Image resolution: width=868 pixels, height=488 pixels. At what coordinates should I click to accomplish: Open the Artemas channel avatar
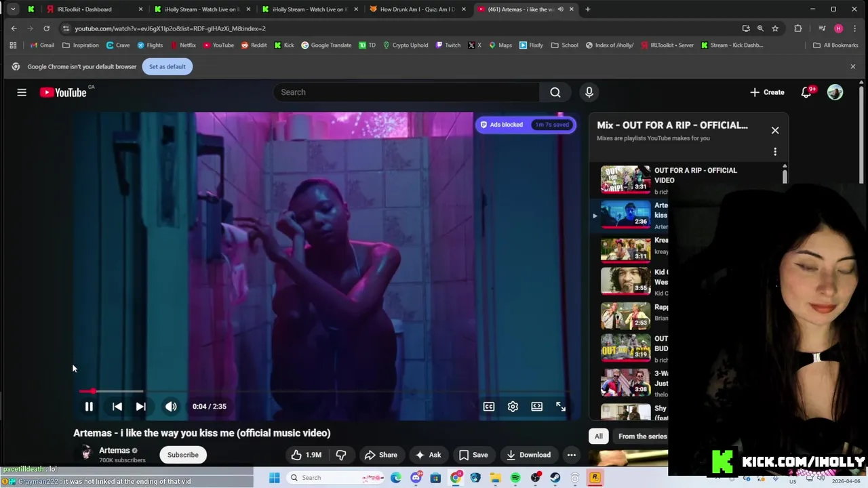pos(85,454)
